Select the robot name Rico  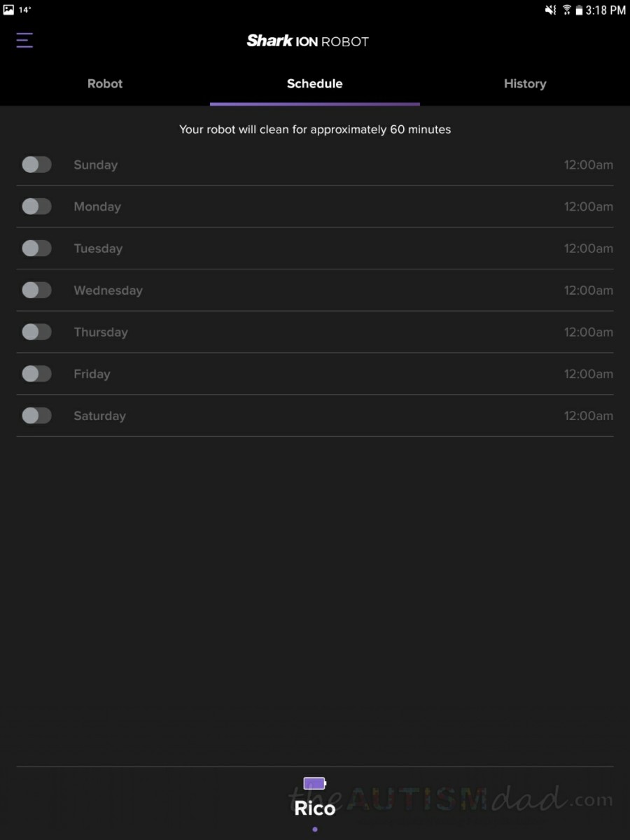click(315, 808)
